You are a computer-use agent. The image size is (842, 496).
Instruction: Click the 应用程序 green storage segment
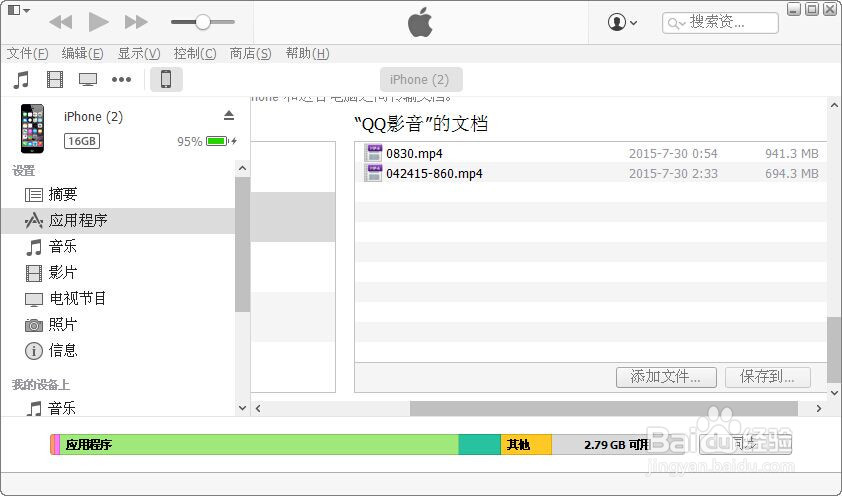259,444
